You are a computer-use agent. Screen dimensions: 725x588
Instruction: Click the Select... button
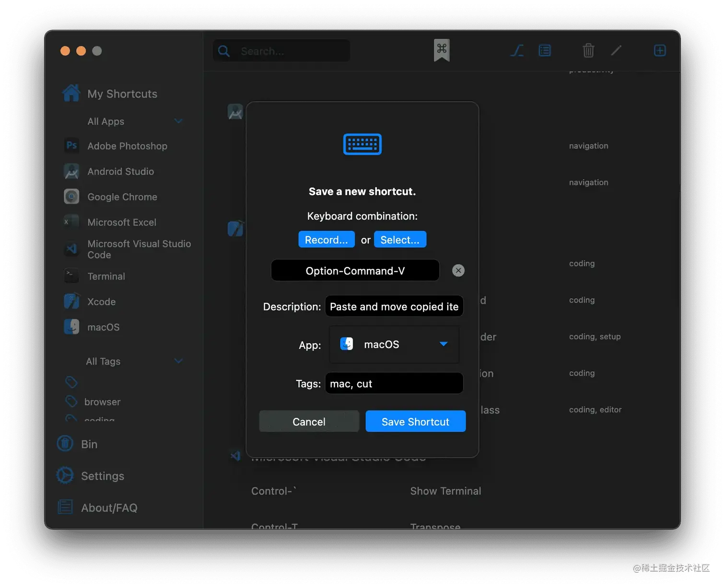point(400,240)
